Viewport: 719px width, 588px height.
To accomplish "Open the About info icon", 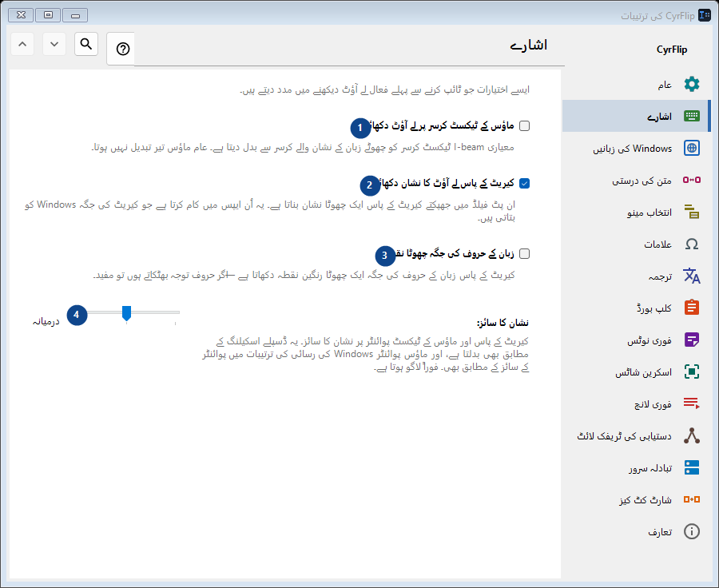I will click(692, 531).
